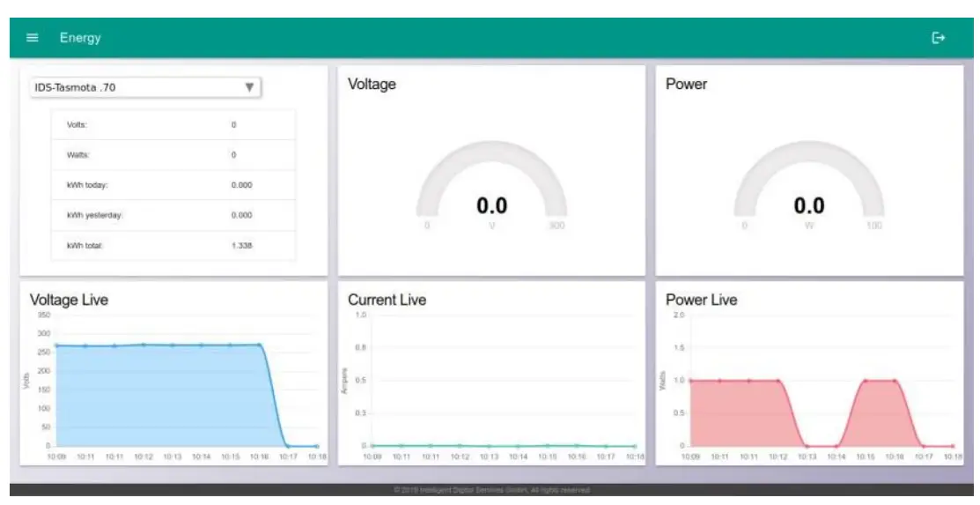Click the 10:12 data point on Power Live
Image resolution: width=980 pixels, height=505 pixels.
click(778, 381)
